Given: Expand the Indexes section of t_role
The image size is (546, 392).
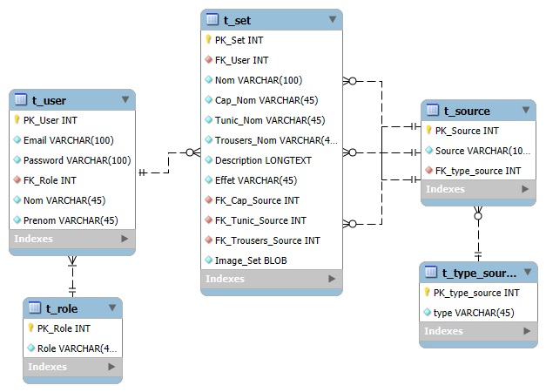Looking at the screenshot, I should 111,367.
